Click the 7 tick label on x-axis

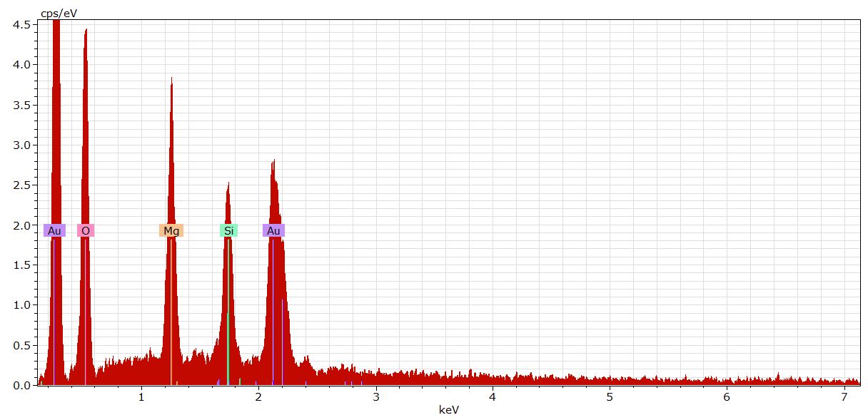pyautogui.click(x=843, y=396)
